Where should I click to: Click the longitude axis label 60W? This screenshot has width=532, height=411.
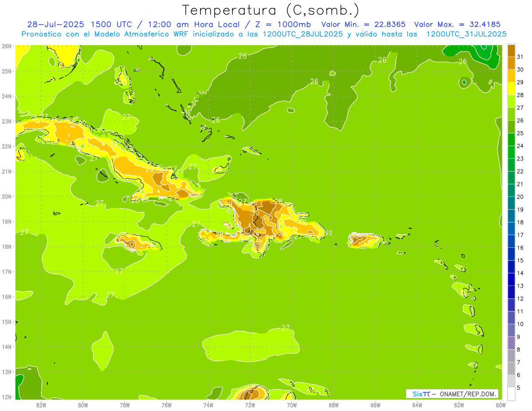[x=501, y=405]
